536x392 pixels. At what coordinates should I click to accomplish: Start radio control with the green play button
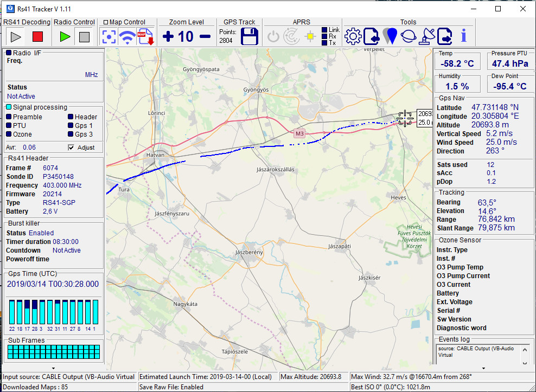65,37
